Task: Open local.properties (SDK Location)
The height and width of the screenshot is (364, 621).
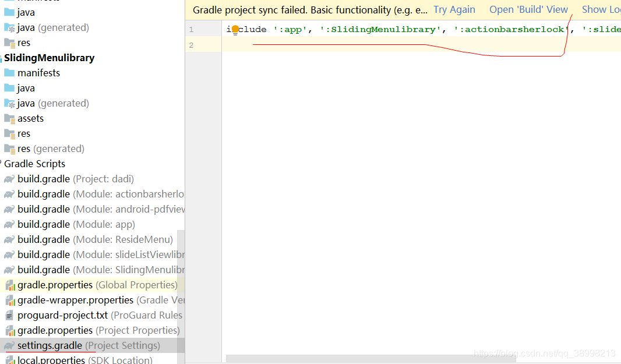Action: [x=84, y=360]
